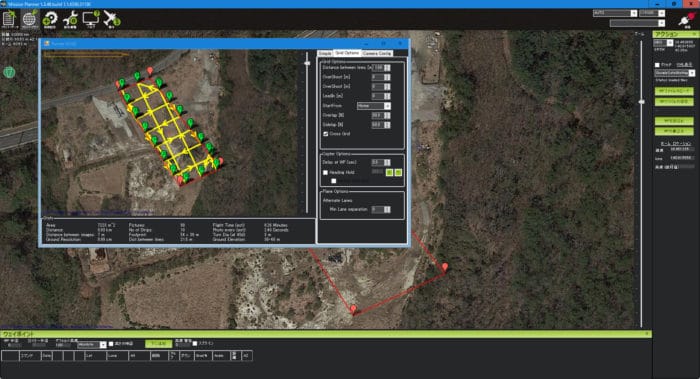Open the Flight Data document icon
The height and width of the screenshot is (379, 700).
(x=9, y=20)
